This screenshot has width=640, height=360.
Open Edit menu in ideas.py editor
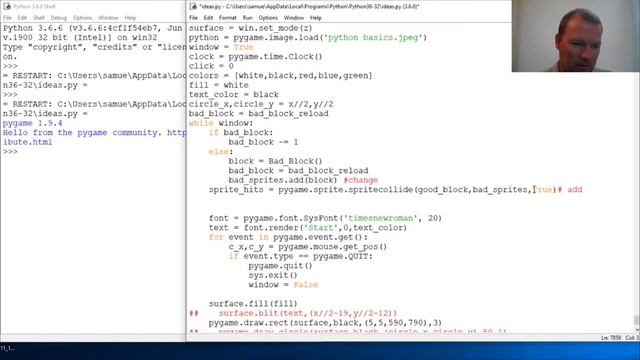(x=208, y=18)
